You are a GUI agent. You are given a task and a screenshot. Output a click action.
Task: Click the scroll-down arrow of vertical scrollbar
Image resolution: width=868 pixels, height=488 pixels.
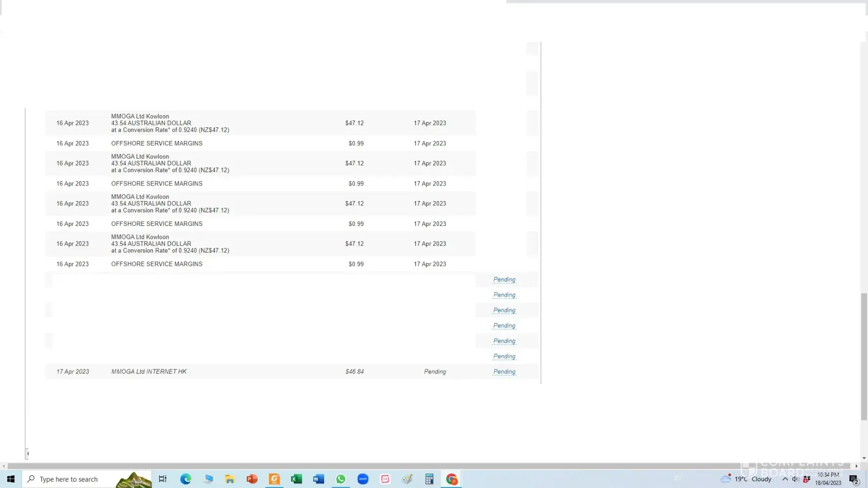(x=864, y=458)
